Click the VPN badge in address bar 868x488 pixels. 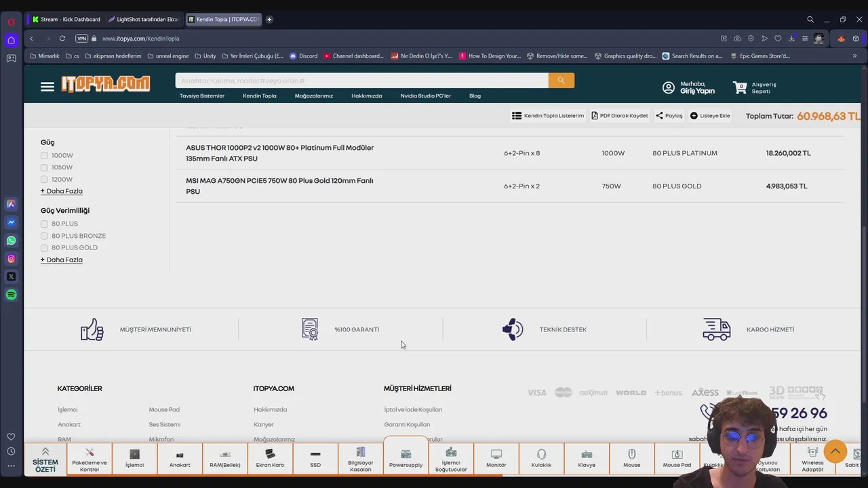[82, 39]
